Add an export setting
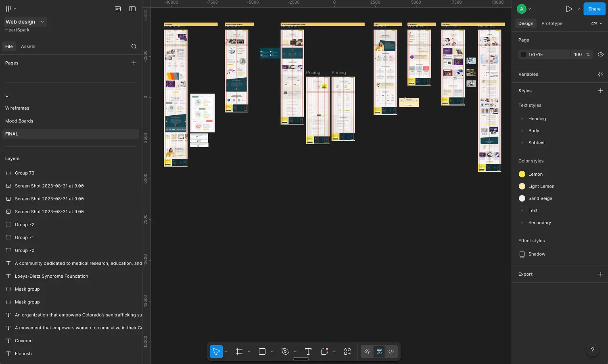Image resolution: width=608 pixels, height=364 pixels. 601,274
